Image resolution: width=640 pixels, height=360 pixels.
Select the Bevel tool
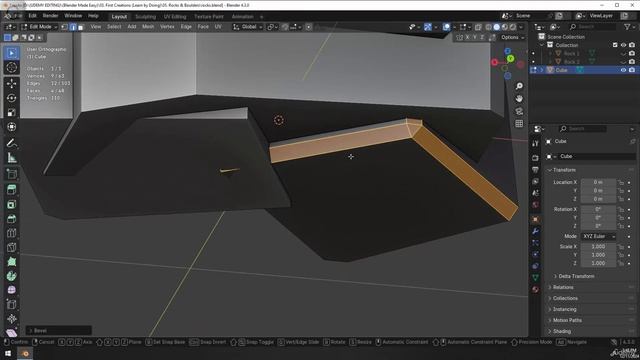11,219
